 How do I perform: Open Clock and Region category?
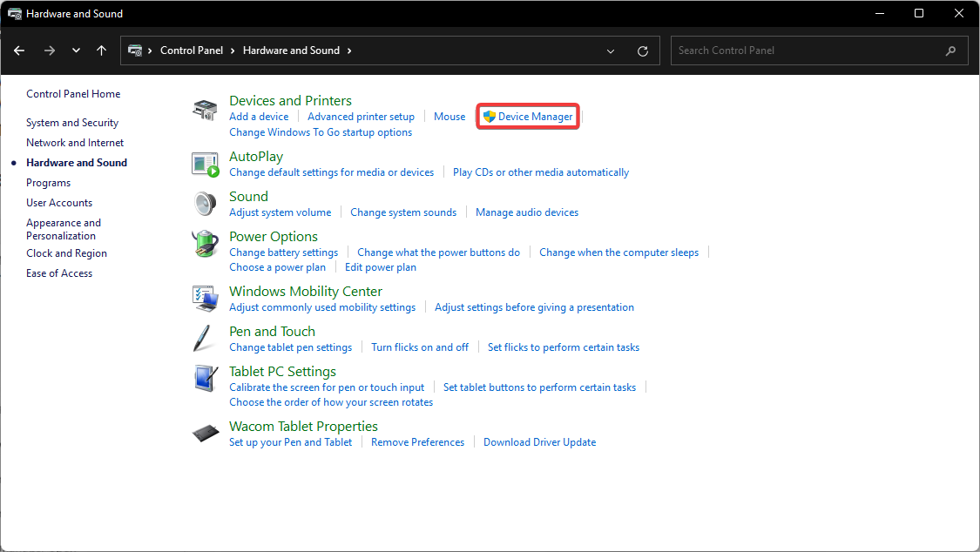pos(66,252)
